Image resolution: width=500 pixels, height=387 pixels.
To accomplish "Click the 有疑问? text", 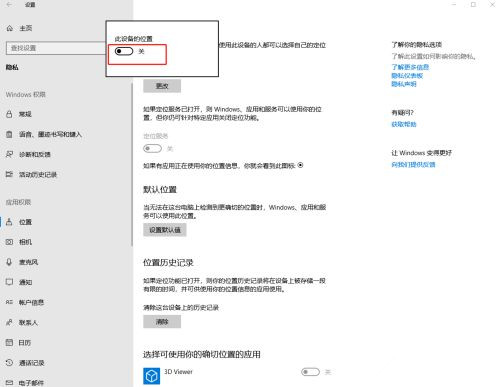I will pos(402,113).
